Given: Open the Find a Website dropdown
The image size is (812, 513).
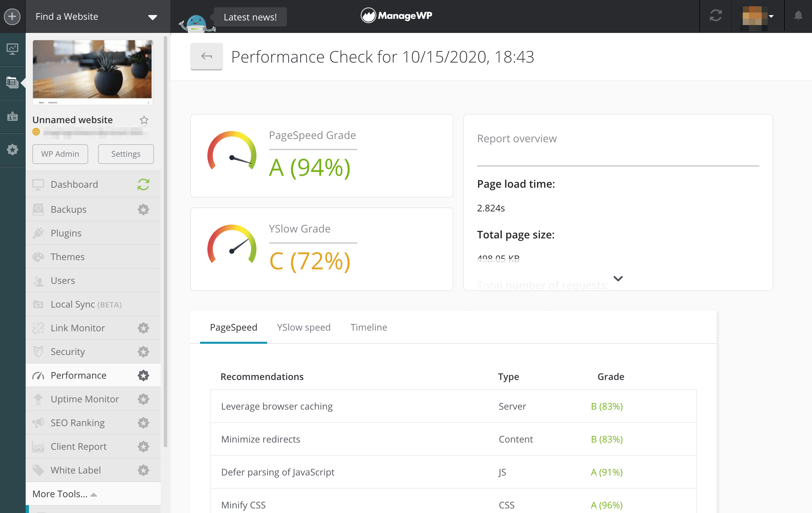Looking at the screenshot, I should [x=95, y=16].
